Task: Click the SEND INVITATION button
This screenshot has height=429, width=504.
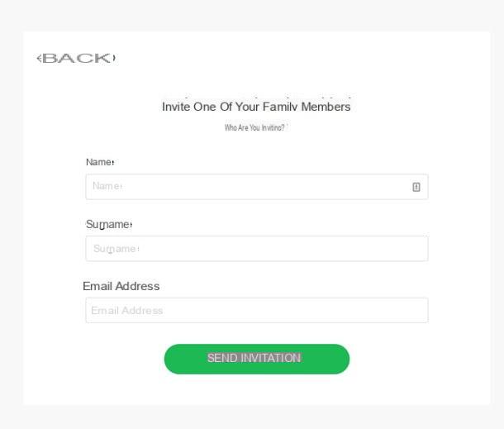Action: click(x=257, y=359)
